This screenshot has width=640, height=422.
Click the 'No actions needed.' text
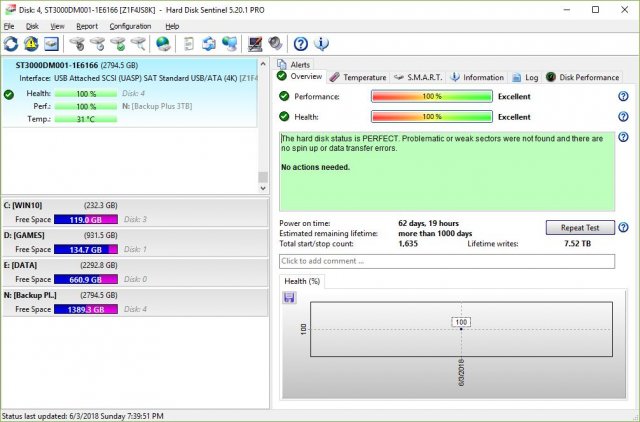point(316,167)
